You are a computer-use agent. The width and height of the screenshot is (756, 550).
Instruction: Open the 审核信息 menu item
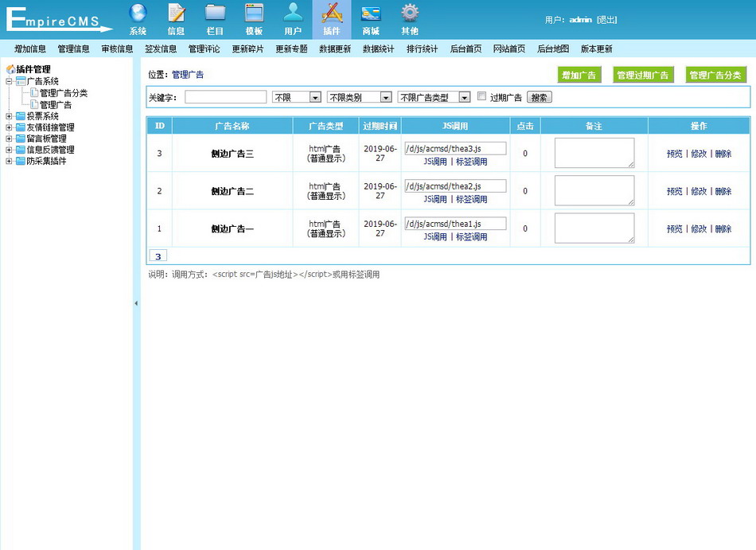pos(117,49)
